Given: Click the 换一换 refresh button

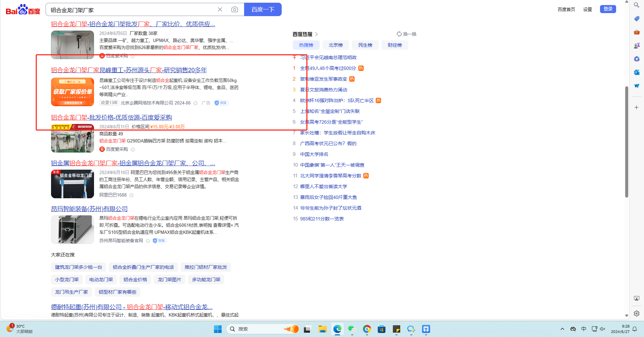Looking at the screenshot, I should [406, 34].
